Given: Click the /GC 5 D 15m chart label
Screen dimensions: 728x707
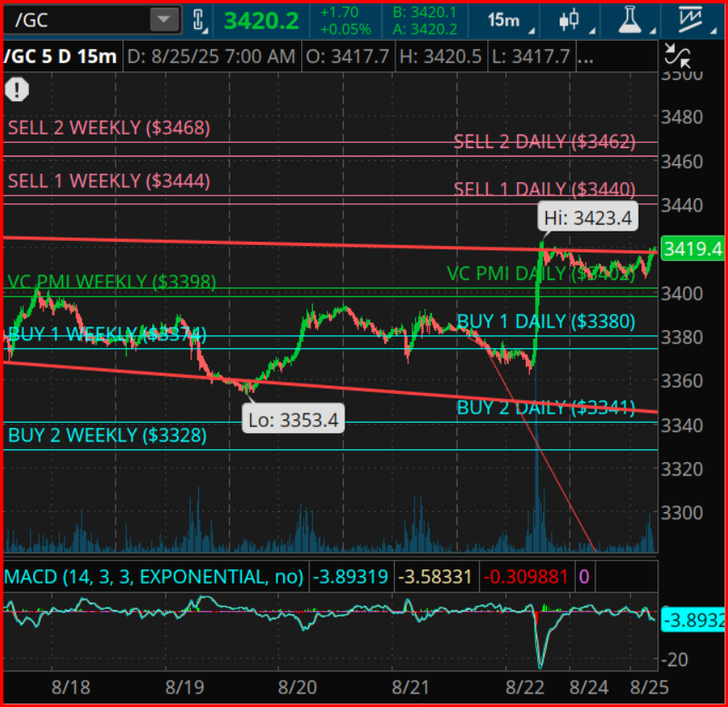Looking at the screenshot, I should pyautogui.click(x=60, y=56).
